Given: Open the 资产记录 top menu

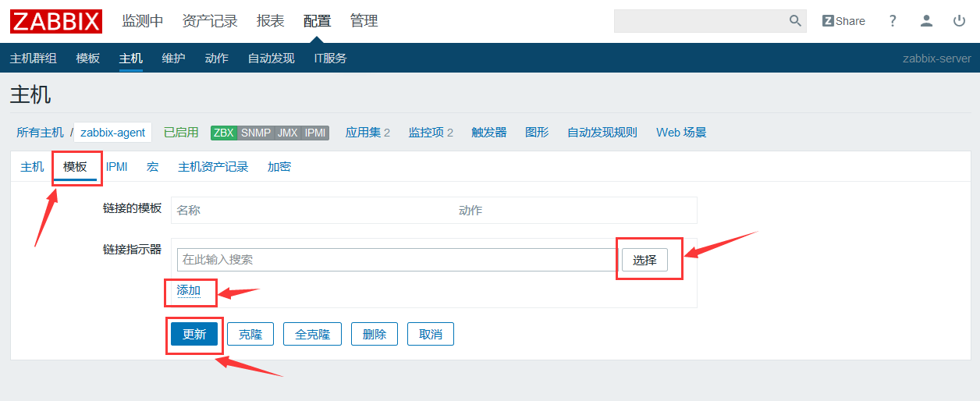Looking at the screenshot, I should pyautogui.click(x=210, y=21).
